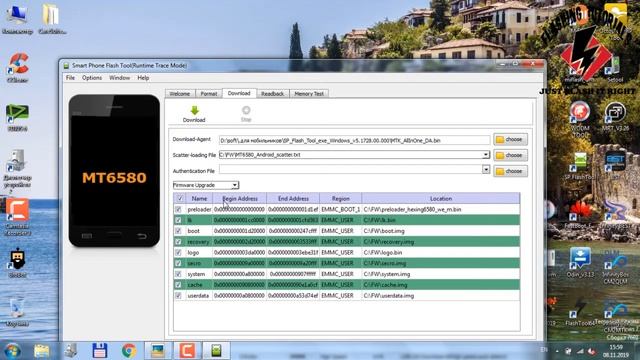This screenshot has width=640, height=360.
Task: Switch to the Memory Test tab
Action: [309, 94]
